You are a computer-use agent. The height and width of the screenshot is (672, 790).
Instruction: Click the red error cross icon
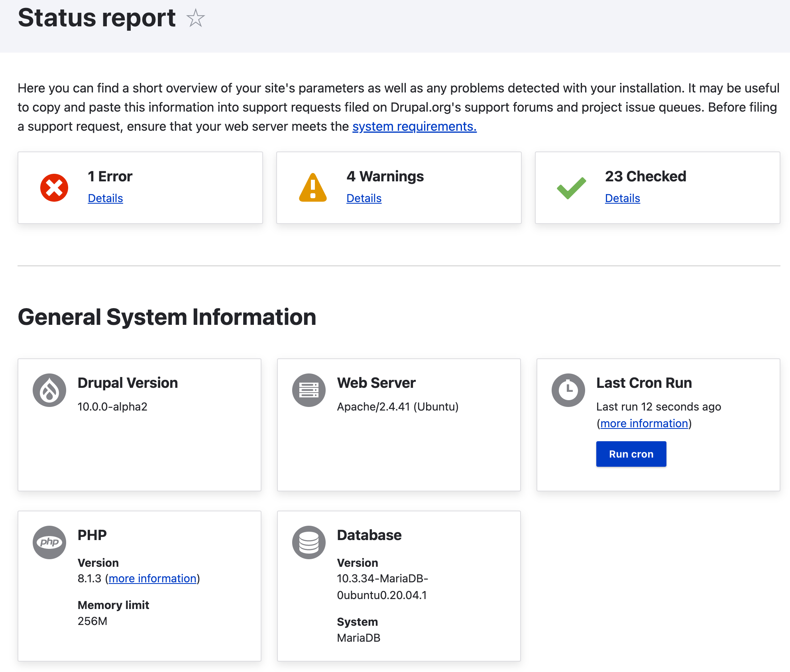click(x=54, y=188)
